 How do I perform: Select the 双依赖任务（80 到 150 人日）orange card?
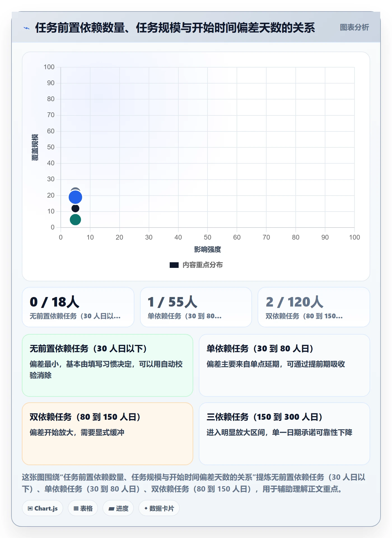pyautogui.click(x=108, y=434)
